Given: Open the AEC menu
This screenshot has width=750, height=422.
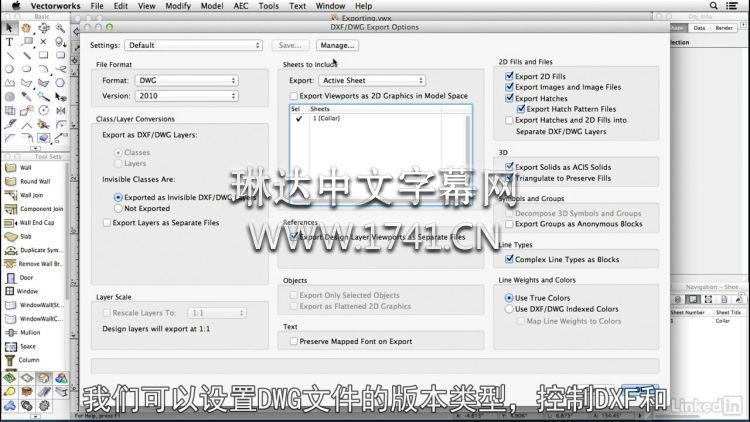Looking at the screenshot, I should pos(241,6).
